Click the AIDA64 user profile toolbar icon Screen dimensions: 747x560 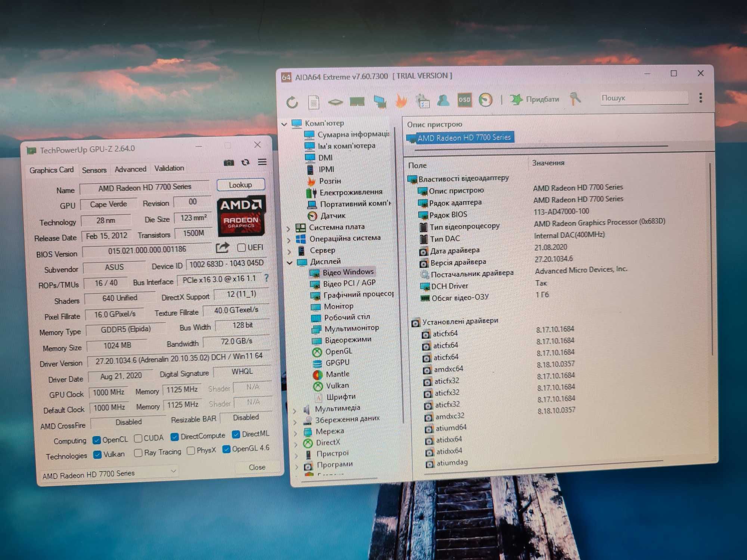click(x=443, y=100)
